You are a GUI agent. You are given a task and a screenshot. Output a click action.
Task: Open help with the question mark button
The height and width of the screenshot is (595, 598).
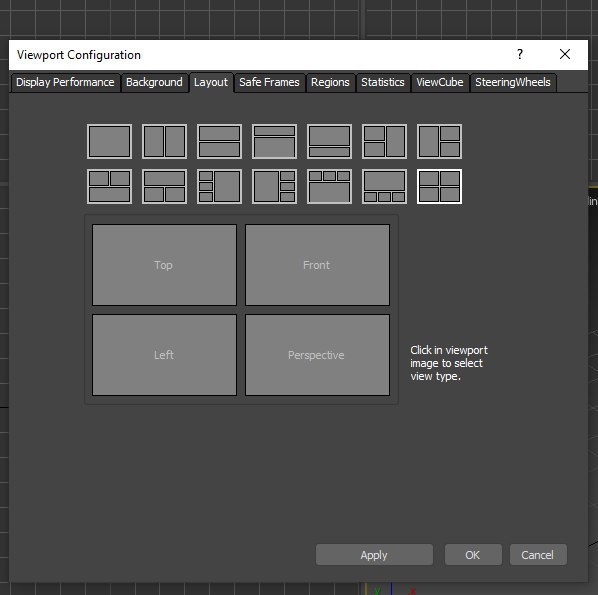520,55
